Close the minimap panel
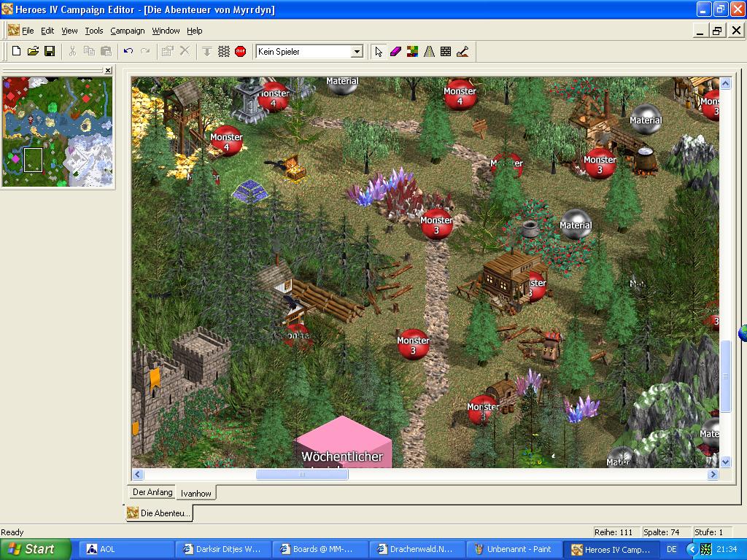This screenshot has height=560, width=747. 108,71
